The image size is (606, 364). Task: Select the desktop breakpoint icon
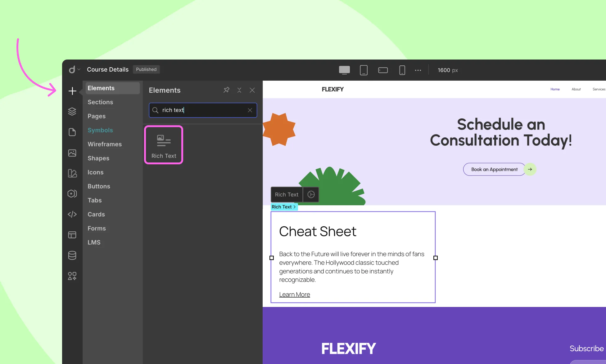coord(344,70)
